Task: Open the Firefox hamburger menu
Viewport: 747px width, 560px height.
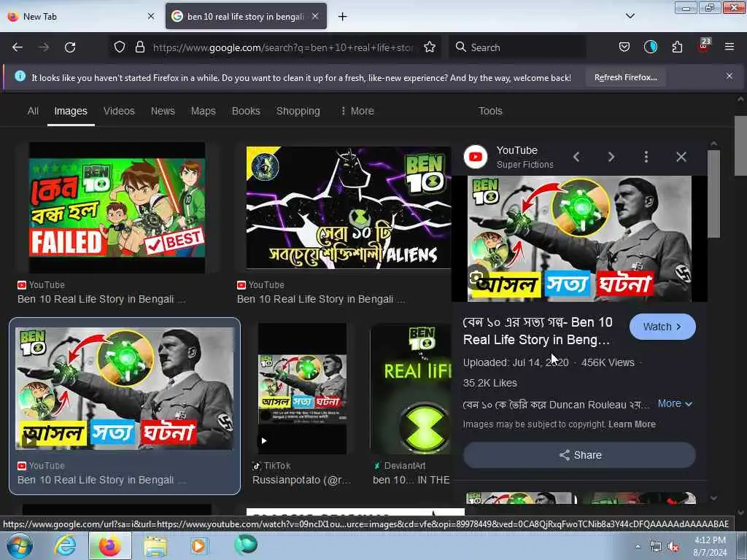Action: tap(729, 47)
